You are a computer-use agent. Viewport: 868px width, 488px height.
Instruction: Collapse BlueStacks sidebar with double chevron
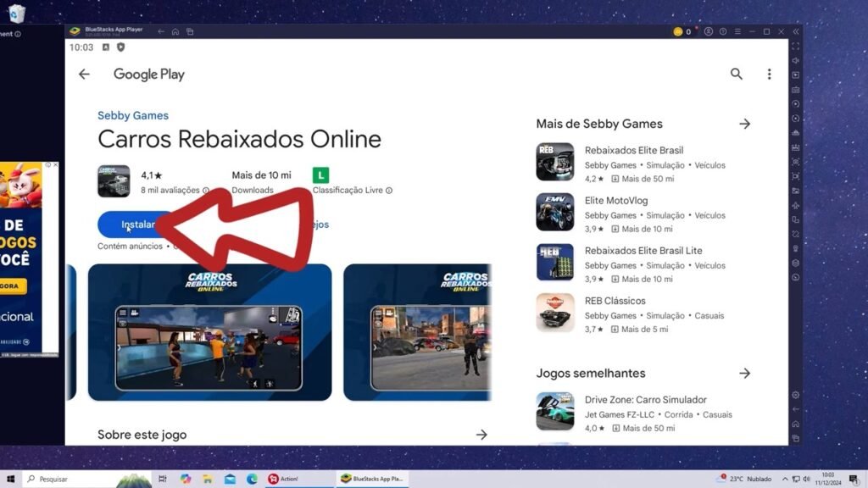pos(796,31)
